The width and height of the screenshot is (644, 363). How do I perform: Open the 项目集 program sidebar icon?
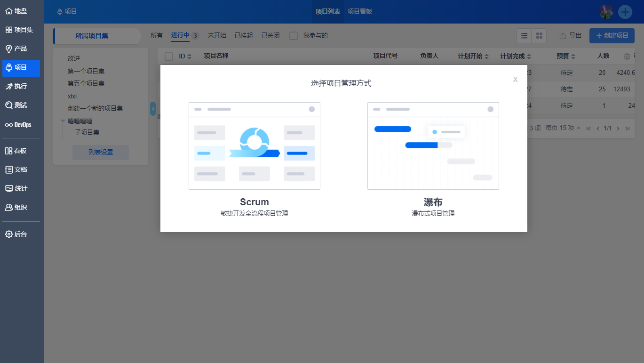tap(9, 30)
